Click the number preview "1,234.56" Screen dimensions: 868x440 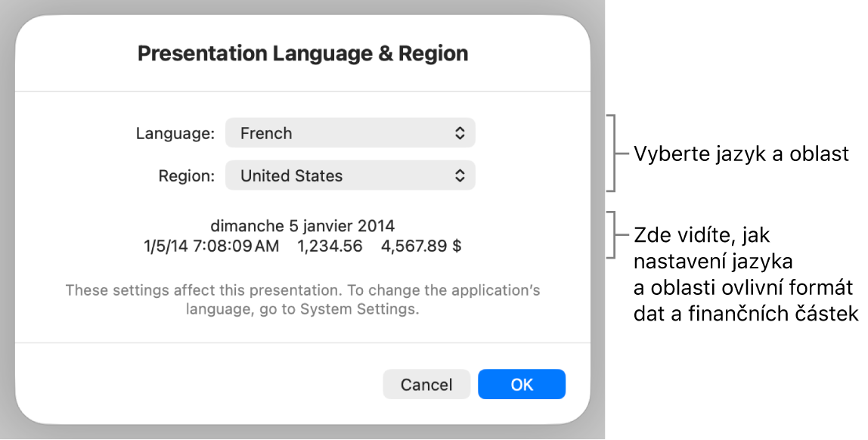tap(330, 246)
